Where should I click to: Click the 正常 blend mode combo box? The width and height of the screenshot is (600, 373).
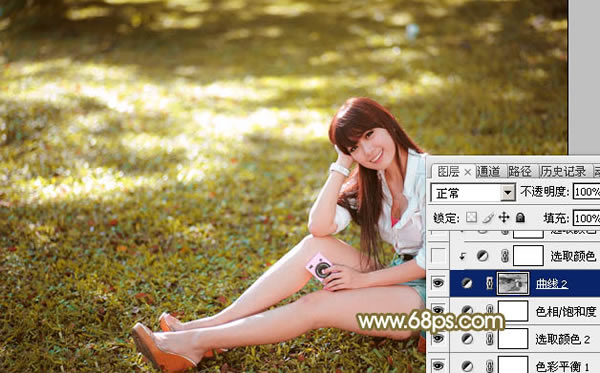[473, 192]
